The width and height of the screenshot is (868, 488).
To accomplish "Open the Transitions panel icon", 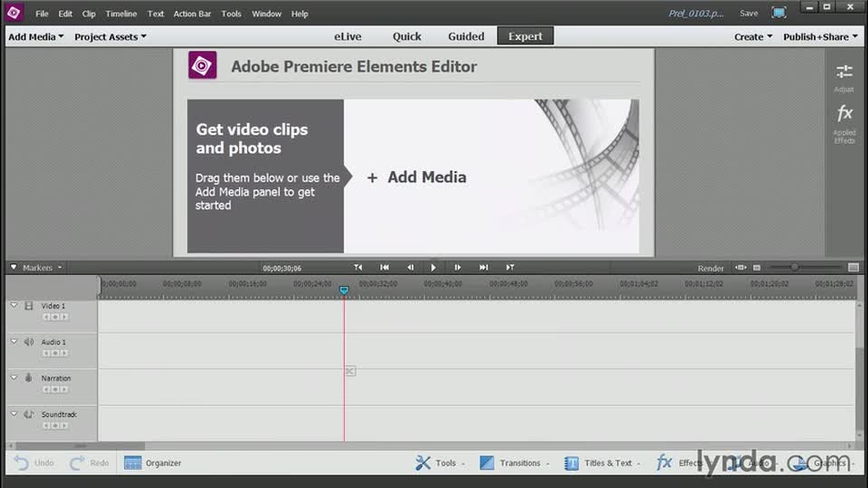I will click(486, 463).
